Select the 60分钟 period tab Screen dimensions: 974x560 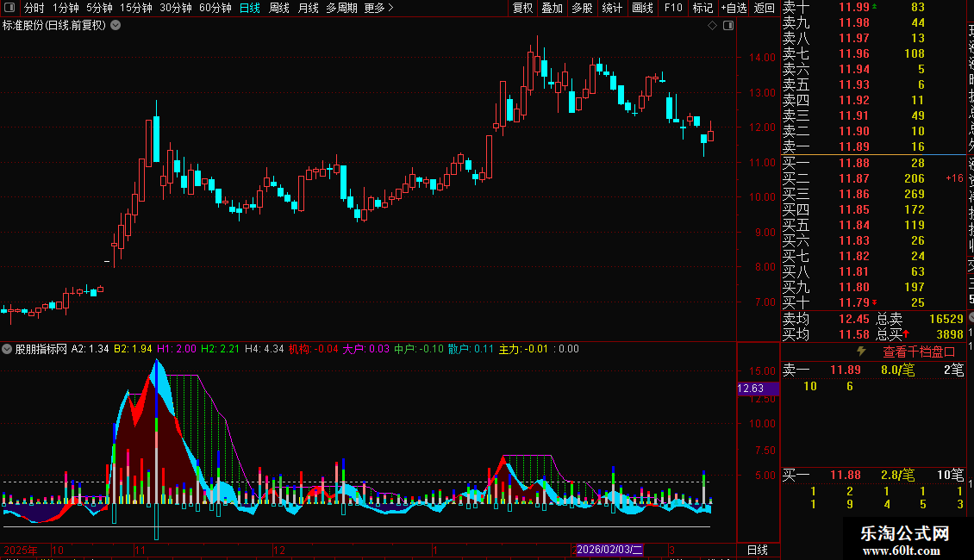pos(215,8)
